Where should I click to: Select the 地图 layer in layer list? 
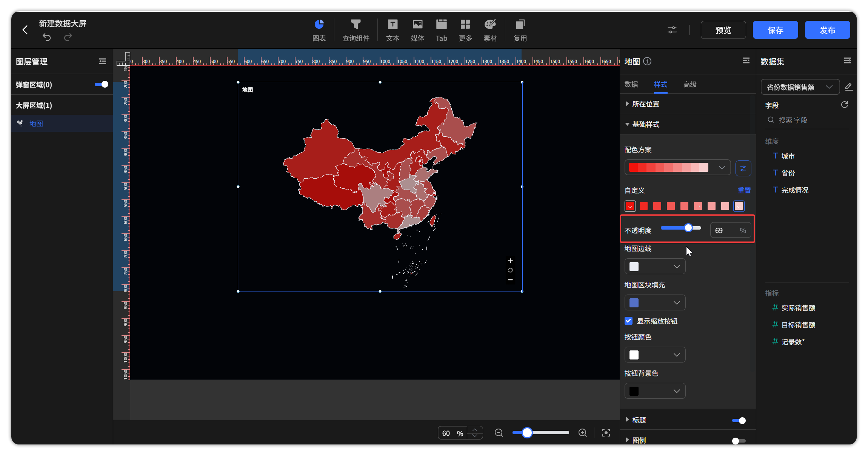tap(62, 123)
